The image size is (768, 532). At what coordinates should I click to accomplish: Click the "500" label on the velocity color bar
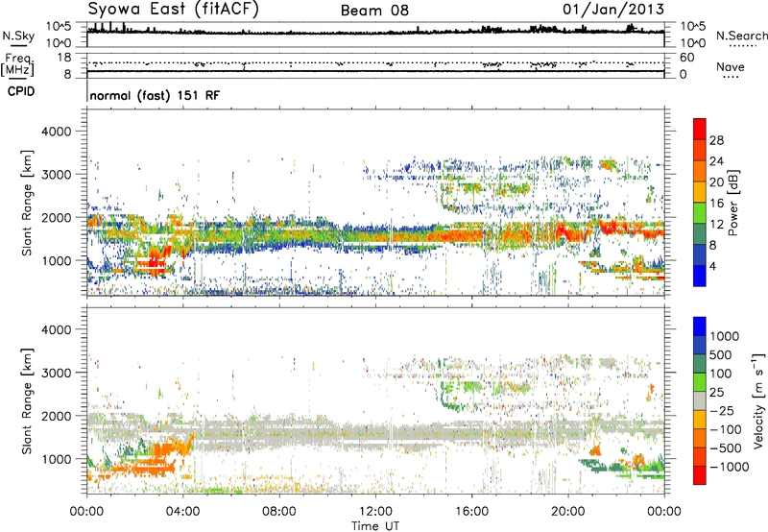click(x=721, y=354)
